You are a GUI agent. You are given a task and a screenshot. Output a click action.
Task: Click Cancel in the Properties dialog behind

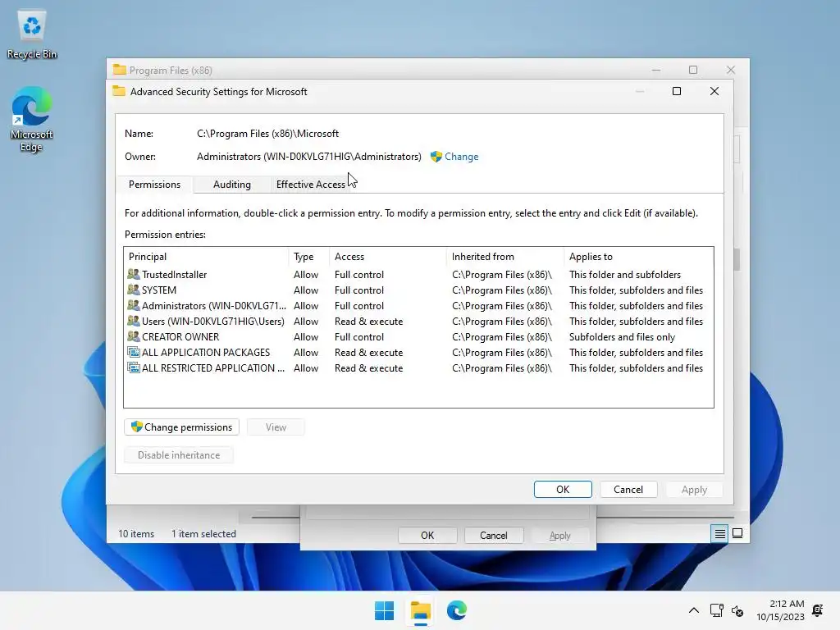pos(493,535)
